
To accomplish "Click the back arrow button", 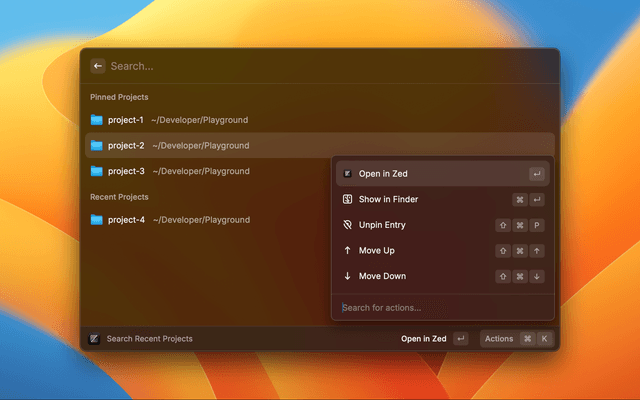I will click(98, 66).
